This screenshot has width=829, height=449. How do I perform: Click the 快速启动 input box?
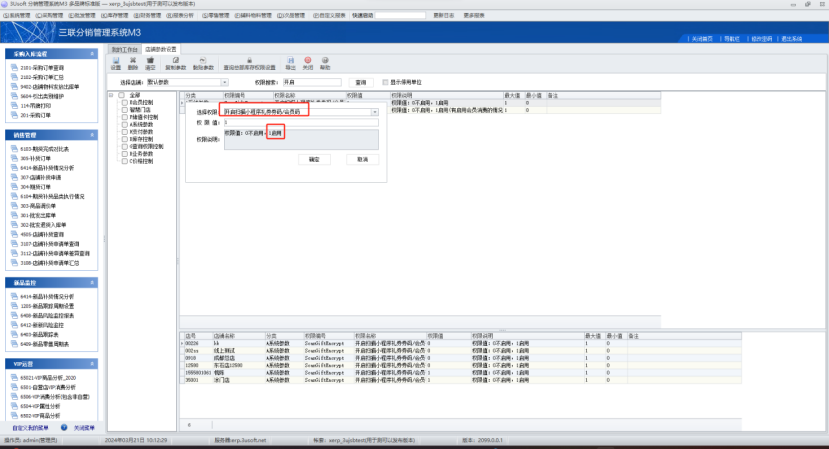[x=400, y=15]
